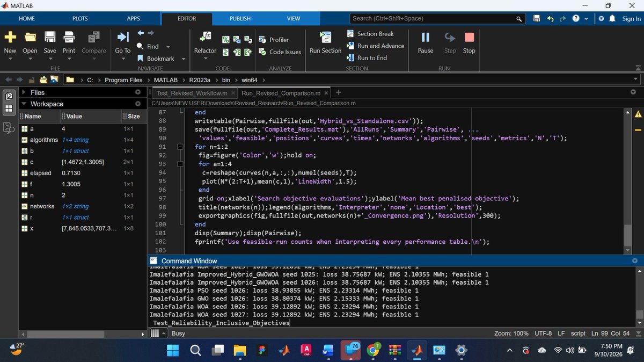Open the Workspace grid sidebar icon
This screenshot has height=362, width=644.
coord(9,108)
